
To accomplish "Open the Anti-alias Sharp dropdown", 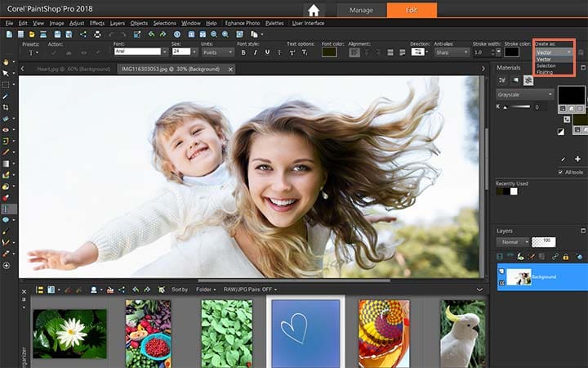I will 452,52.
